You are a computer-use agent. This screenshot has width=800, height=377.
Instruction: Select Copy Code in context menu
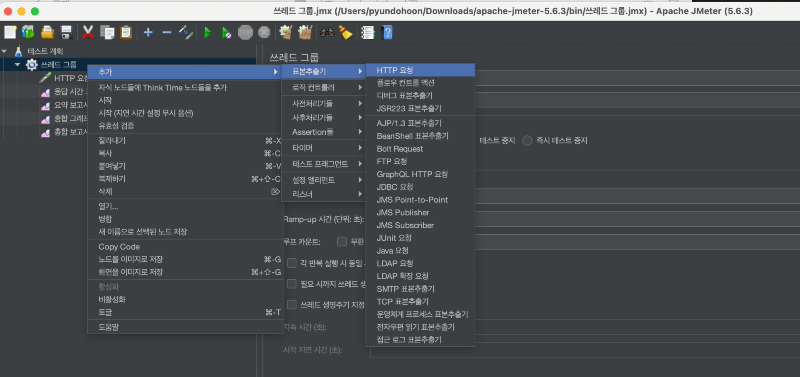185,247
